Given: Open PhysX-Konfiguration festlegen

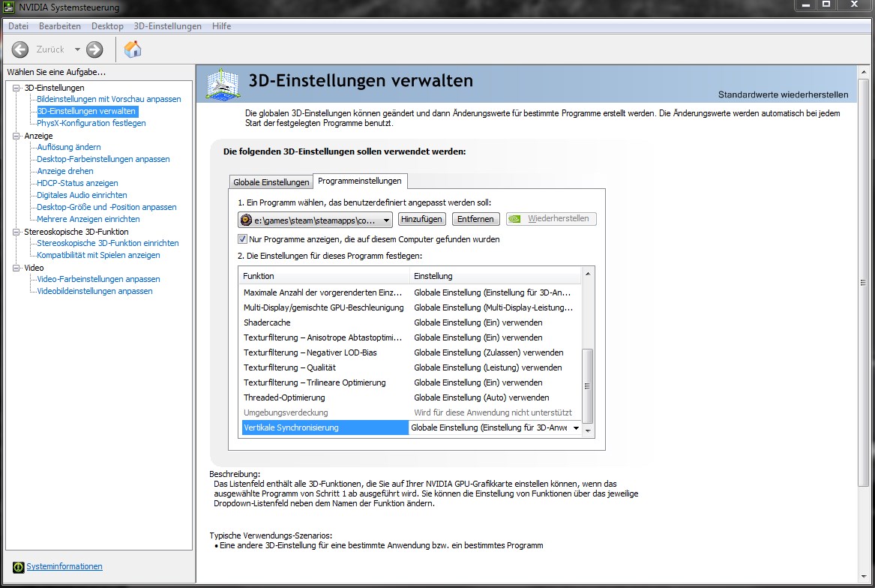Looking at the screenshot, I should pyautogui.click(x=91, y=124).
